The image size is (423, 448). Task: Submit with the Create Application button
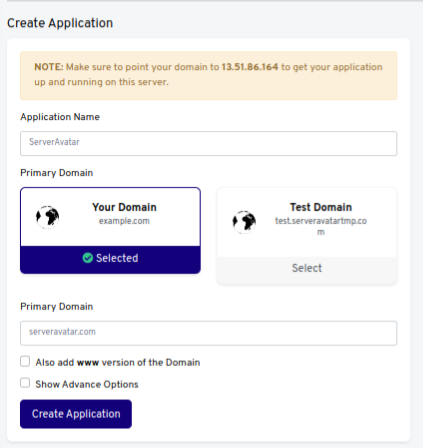click(x=76, y=414)
